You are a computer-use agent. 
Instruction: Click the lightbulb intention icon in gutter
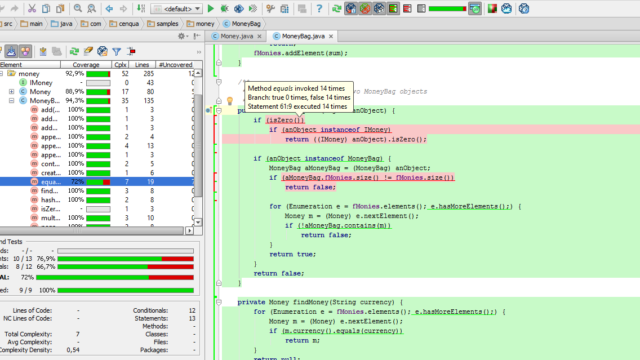click(x=230, y=100)
